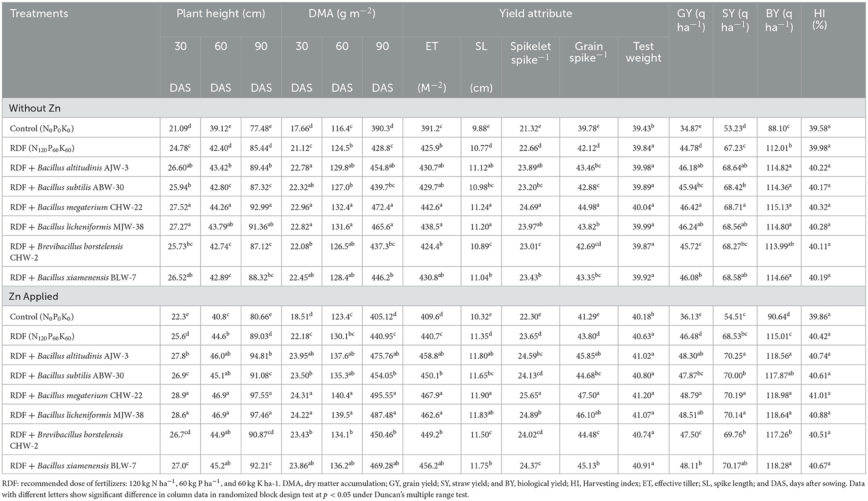
Task: Select the value 390.3d
Action: pos(382,128)
